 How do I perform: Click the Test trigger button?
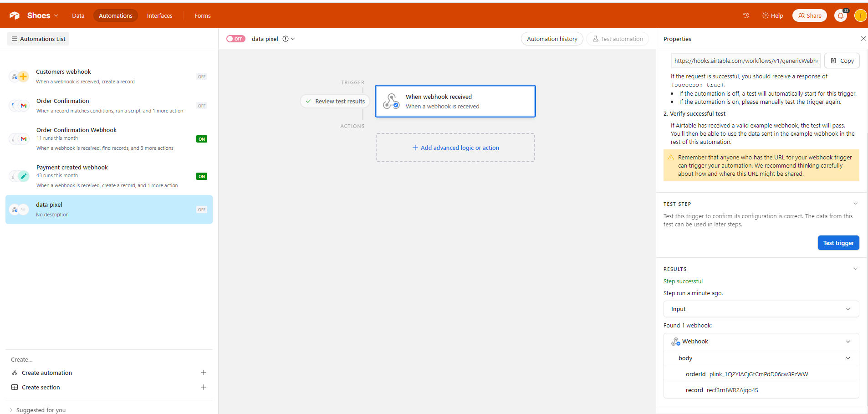[x=838, y=243]
